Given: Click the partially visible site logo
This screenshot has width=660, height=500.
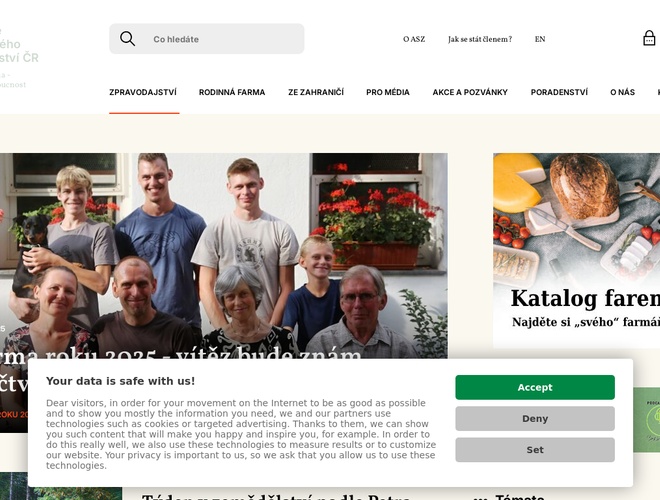Looking at the screenshot, I should (19, 58).
